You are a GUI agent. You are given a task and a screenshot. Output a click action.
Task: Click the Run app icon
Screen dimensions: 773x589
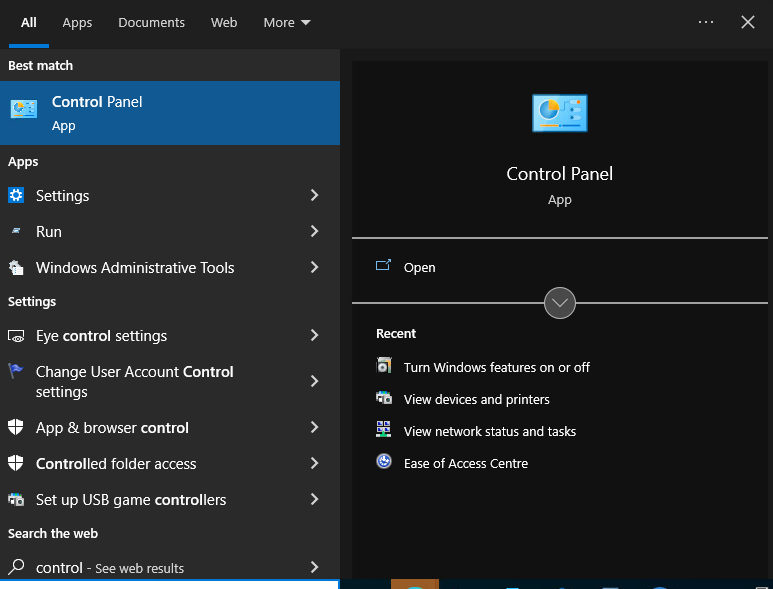pos(16,232)
